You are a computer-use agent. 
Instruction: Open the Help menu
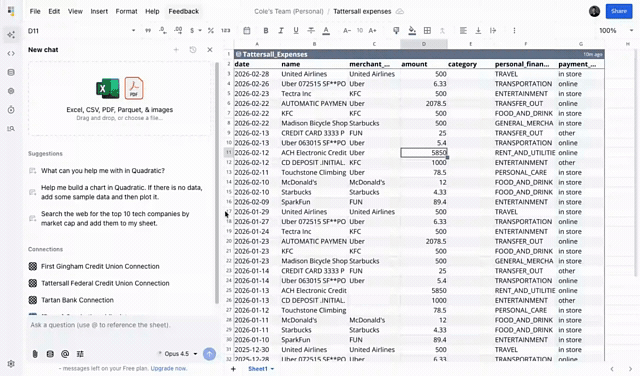152,11
